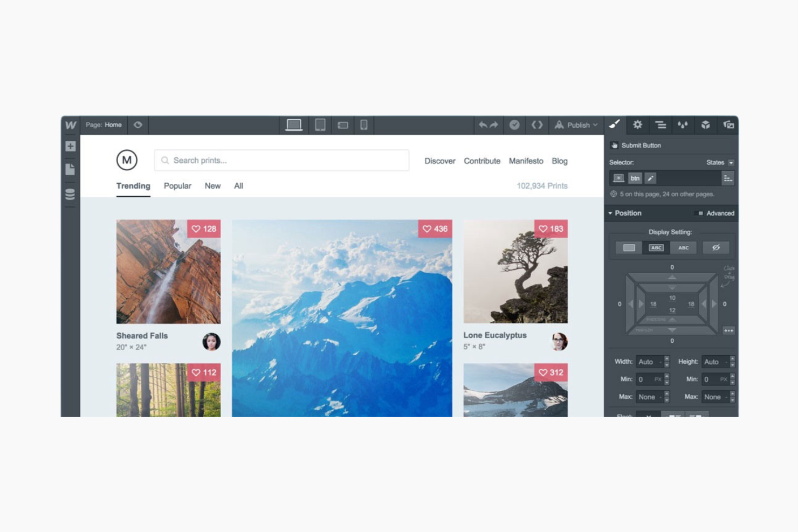Open the Assets panel icon
The image size is (798, 532).
pyautogui.click(x=728, y=125)
